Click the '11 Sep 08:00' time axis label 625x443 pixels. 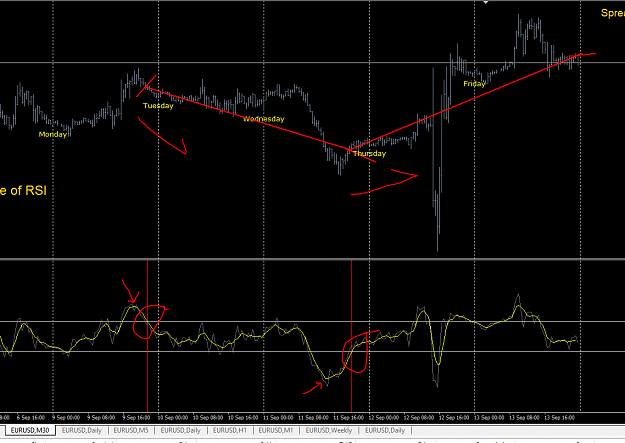pyautogui.click(x=313, y=418)
